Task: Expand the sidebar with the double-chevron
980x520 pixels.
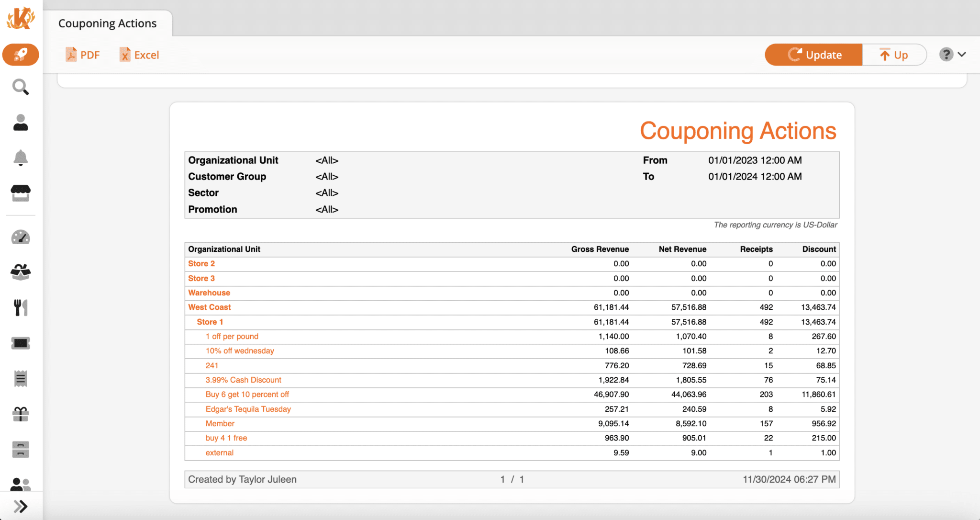Action: pos(21,506)
